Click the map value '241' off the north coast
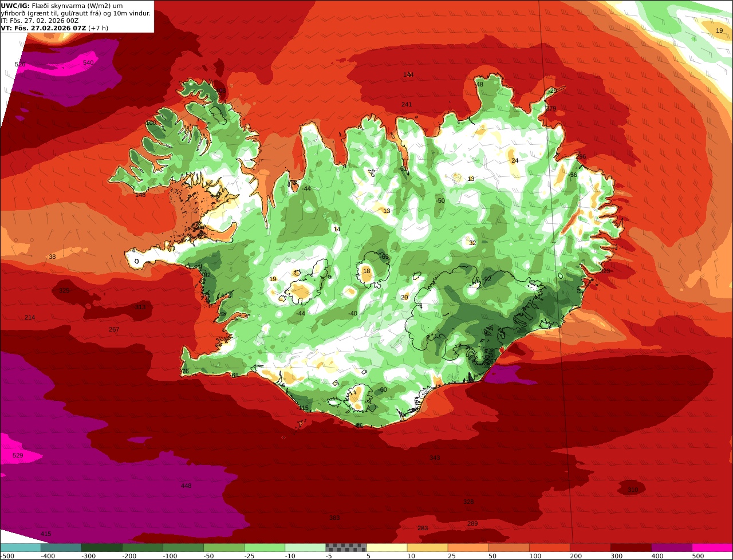This screenshot has width=733, height=560. 407,105
